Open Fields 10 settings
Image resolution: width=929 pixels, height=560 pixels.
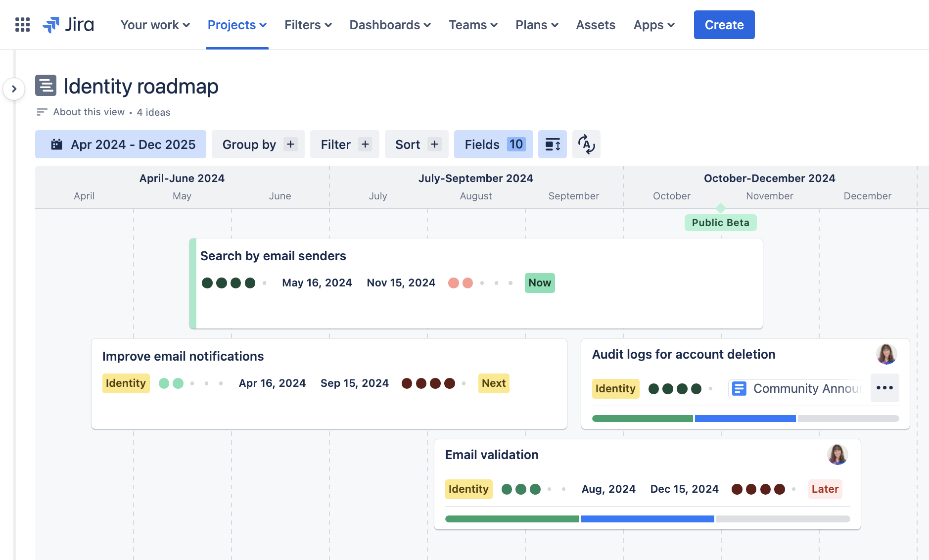click(494, 144)
